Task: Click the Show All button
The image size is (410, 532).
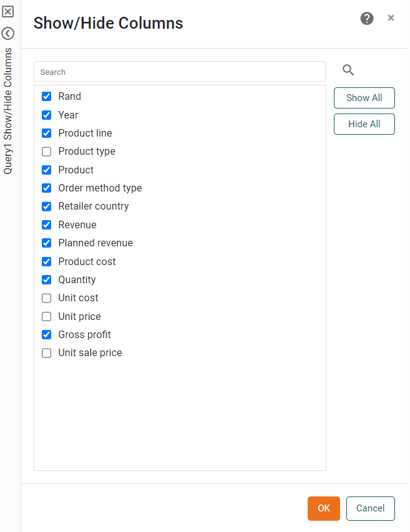Action: click(x=364, y=98)
